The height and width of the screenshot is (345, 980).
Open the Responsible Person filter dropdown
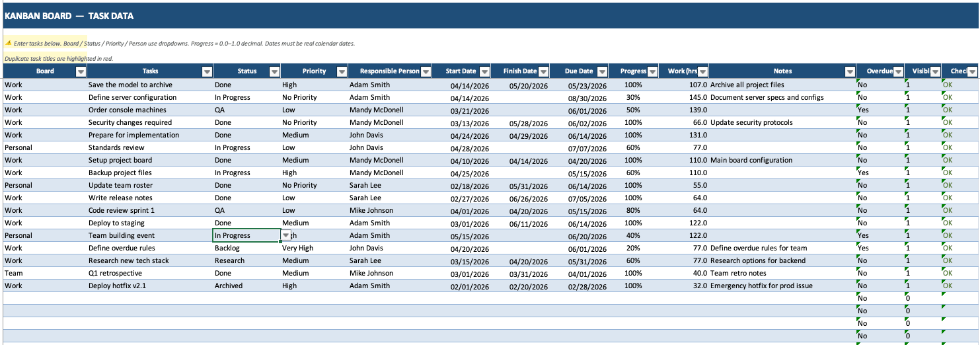tap(426, 71)
